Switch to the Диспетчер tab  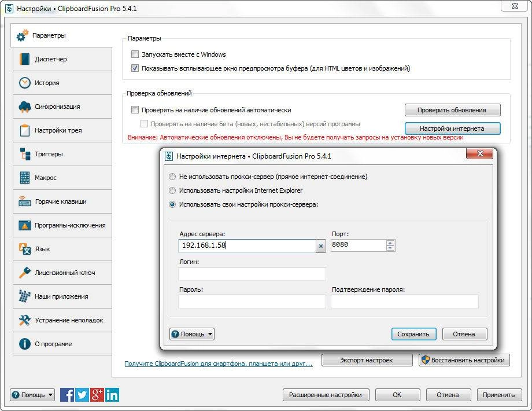pos(62,59)
